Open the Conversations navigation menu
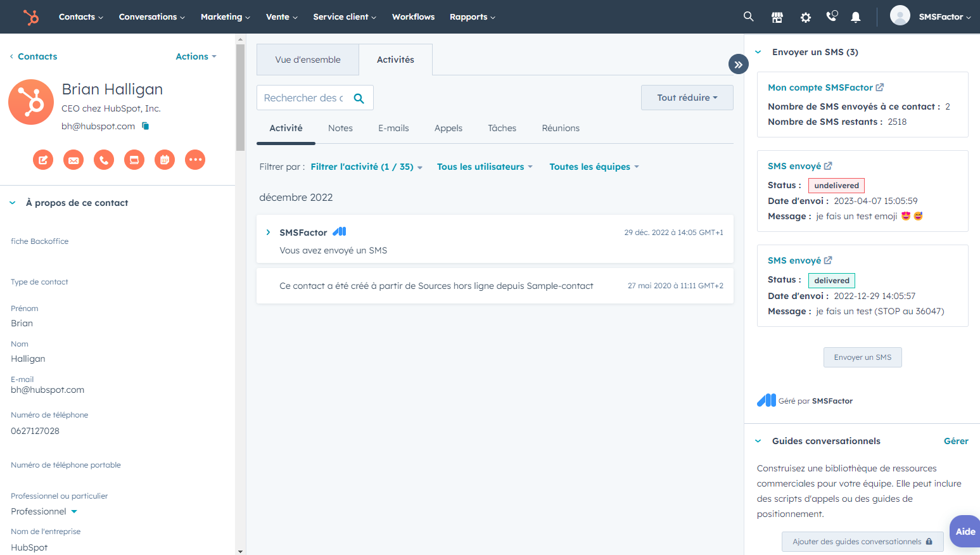 pos(152,17)
